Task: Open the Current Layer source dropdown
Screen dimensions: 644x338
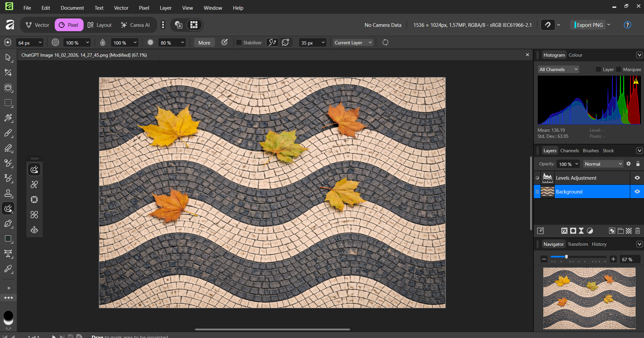Action: [353, 43]
